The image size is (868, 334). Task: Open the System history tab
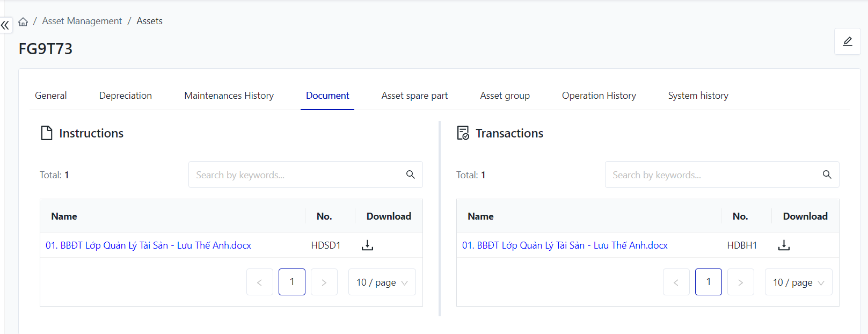(698, 96)
